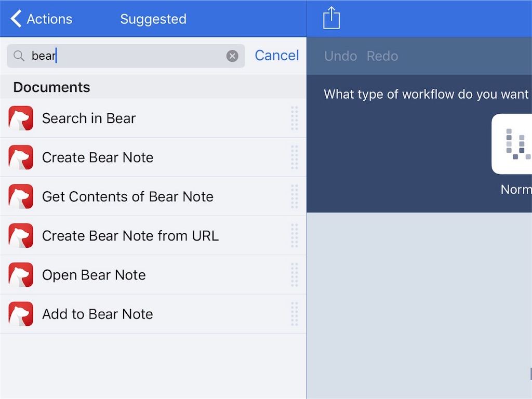Tap the Documents section header

52,87
